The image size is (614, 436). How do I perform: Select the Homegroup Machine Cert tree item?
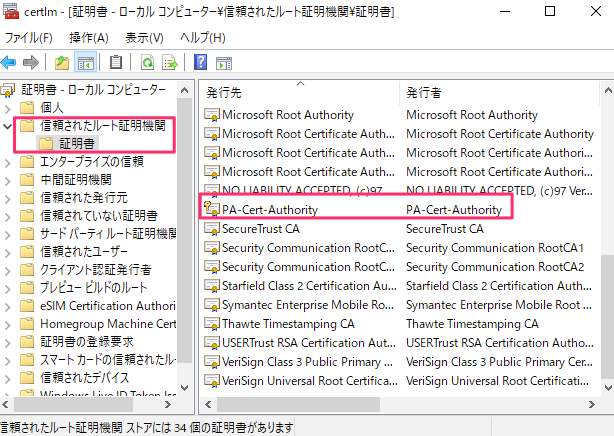coord(108,324)
